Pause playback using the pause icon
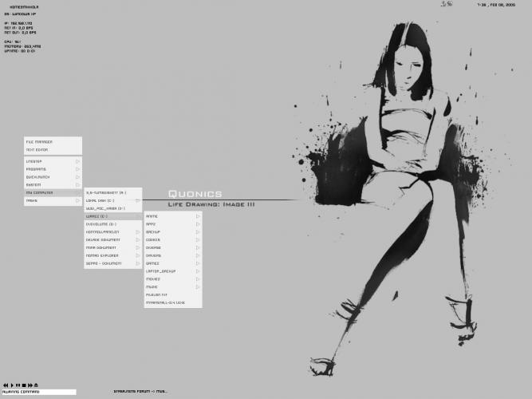Screen dimensions: 532x399 click(x=18, y=385)
